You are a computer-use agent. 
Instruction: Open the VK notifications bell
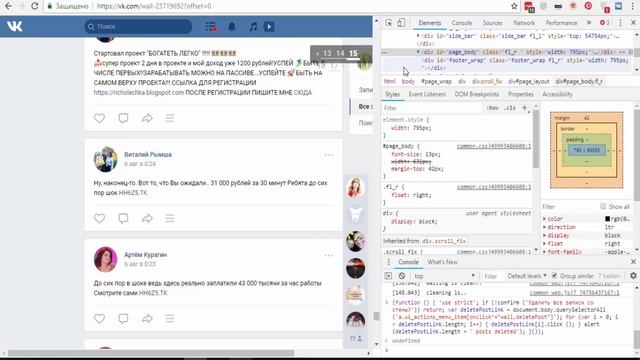click(231, 27)
